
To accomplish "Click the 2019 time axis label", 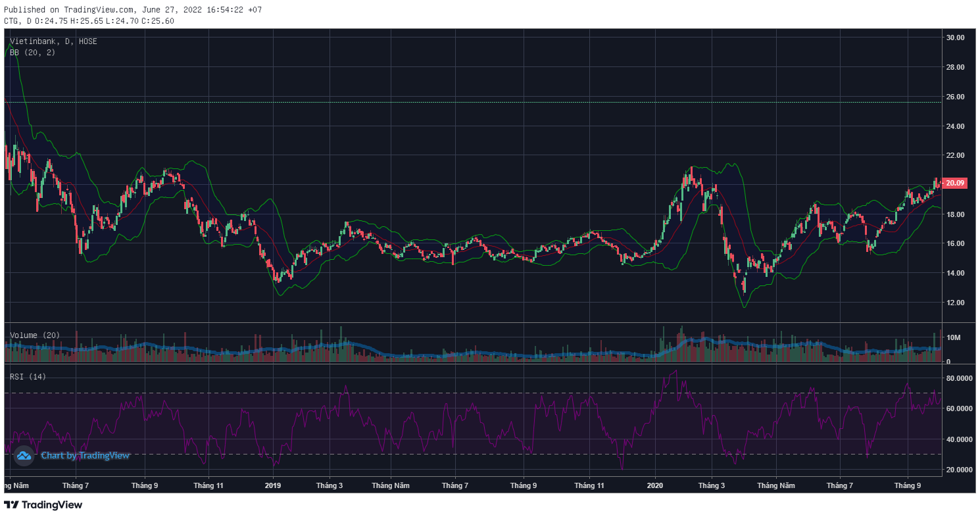I will [273, 485].
